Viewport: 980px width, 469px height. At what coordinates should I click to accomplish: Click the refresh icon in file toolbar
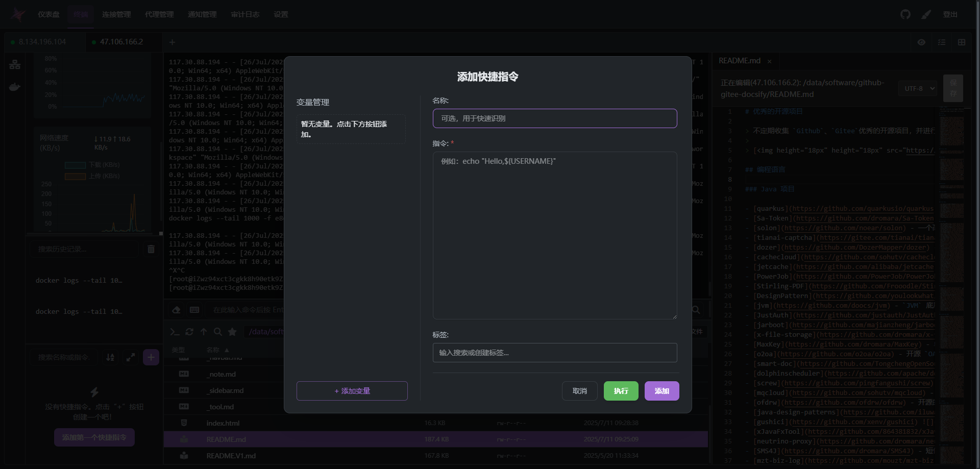pos(189,332)
